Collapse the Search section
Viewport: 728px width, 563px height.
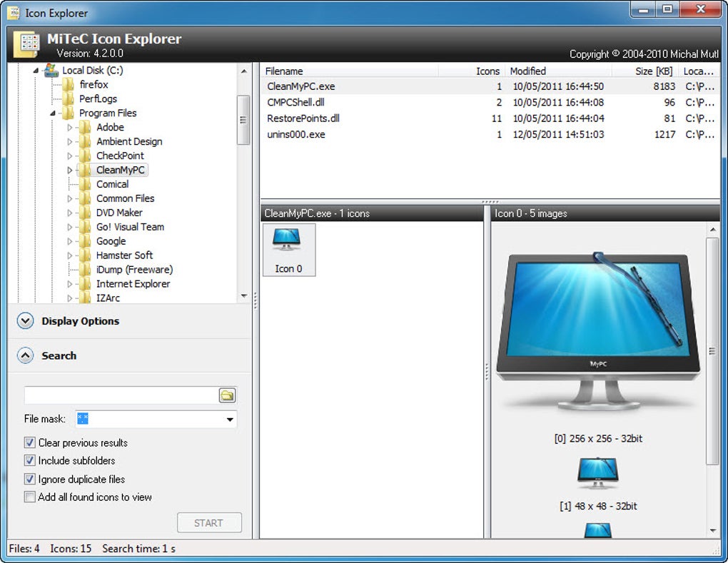pos(26,356)
